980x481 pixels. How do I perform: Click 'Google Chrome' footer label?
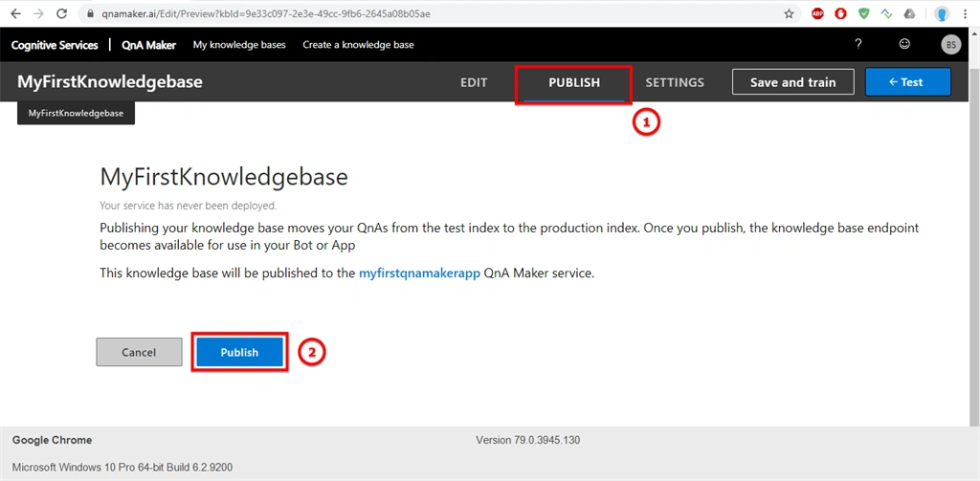coord(52,441)
